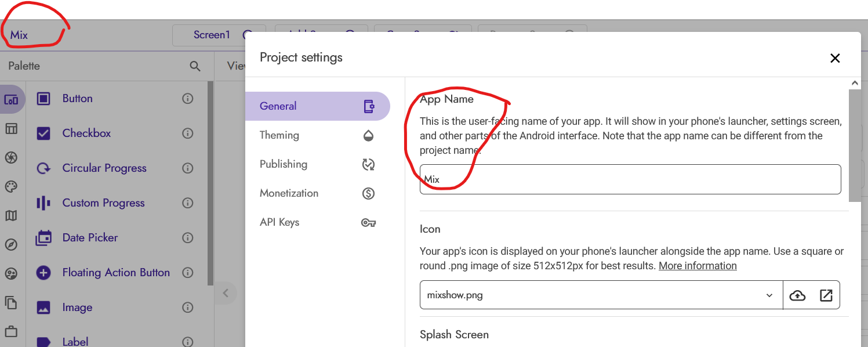The image size is (868, 347).
Task: Go to the Monetization tab
Action: (x=318, y=193)
